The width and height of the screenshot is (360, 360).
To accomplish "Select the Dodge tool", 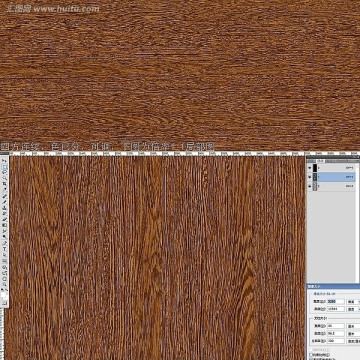I will 5,236.
